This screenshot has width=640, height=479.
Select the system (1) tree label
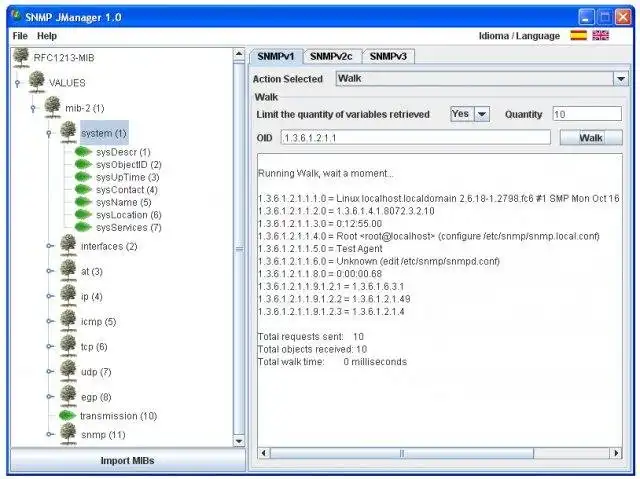104,133
